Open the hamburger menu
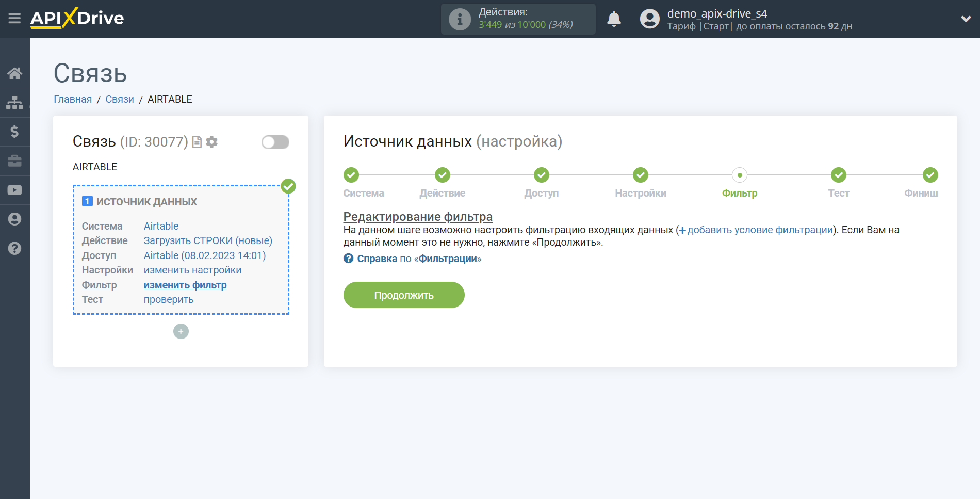Viewport: 980px width, 499px height. tap(14, 19)
